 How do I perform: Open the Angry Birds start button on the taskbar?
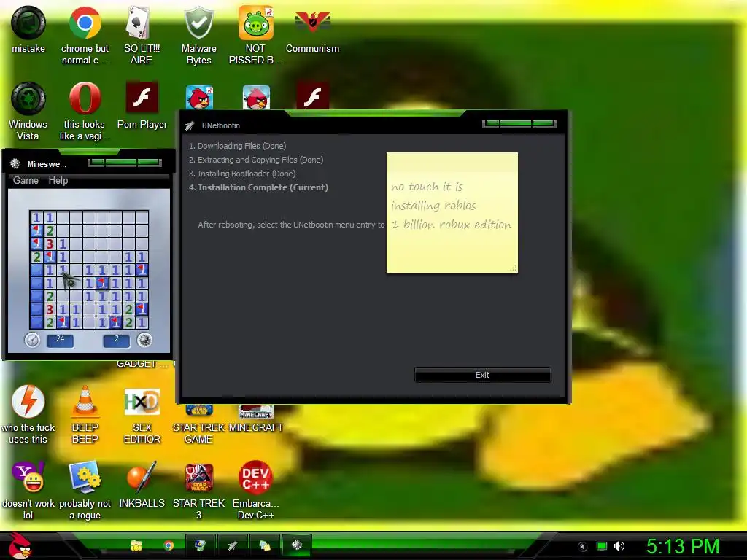pos(19,545)
